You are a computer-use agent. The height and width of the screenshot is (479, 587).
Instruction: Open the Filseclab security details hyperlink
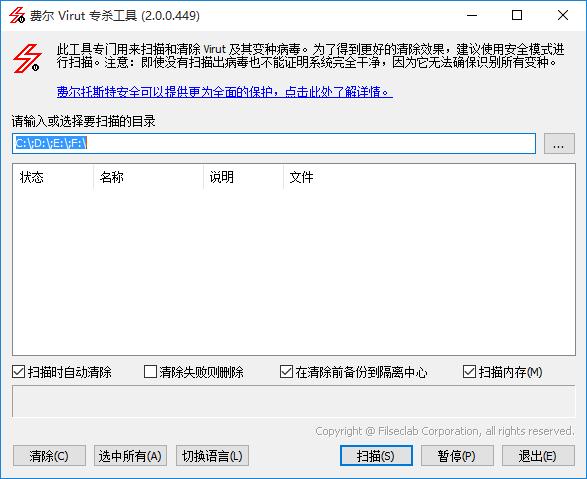pyautogui.click(x=225, y=92)
